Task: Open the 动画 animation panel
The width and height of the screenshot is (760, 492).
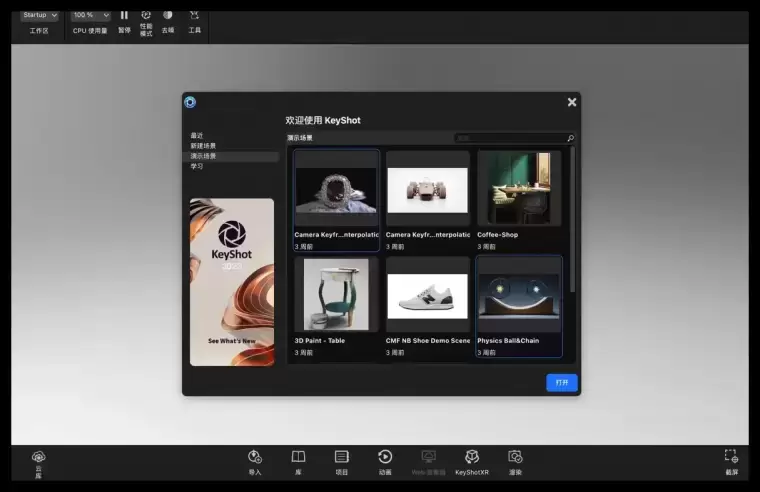Action: [385, 457]
